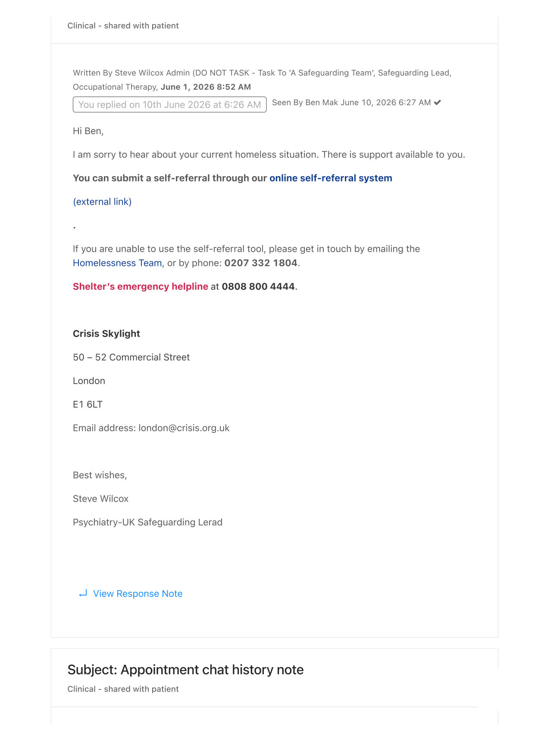
Task: Click the 'You replied on 10th June' badge
Action: 169,105
